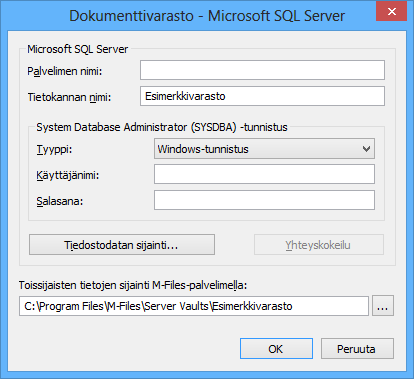Click the Tietokannan nimi field containing Esimerkkivarasto
Image resolution: width=414 pixels, height=379 pixels.
tap(262, 96)
